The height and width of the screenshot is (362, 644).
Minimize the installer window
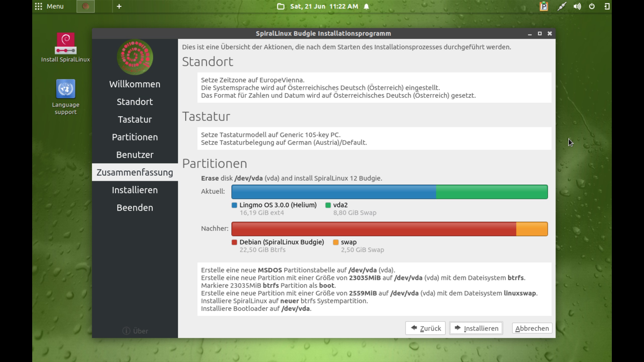[530, 34]
